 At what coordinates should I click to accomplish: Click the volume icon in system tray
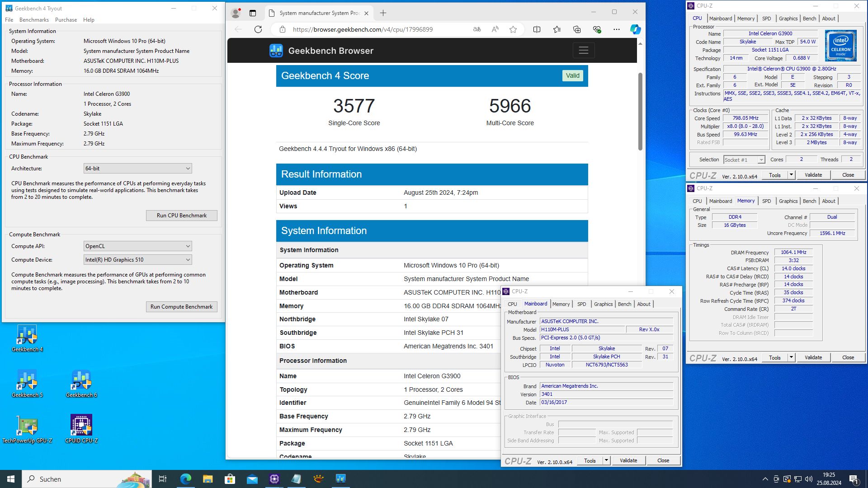pos(809,479)
